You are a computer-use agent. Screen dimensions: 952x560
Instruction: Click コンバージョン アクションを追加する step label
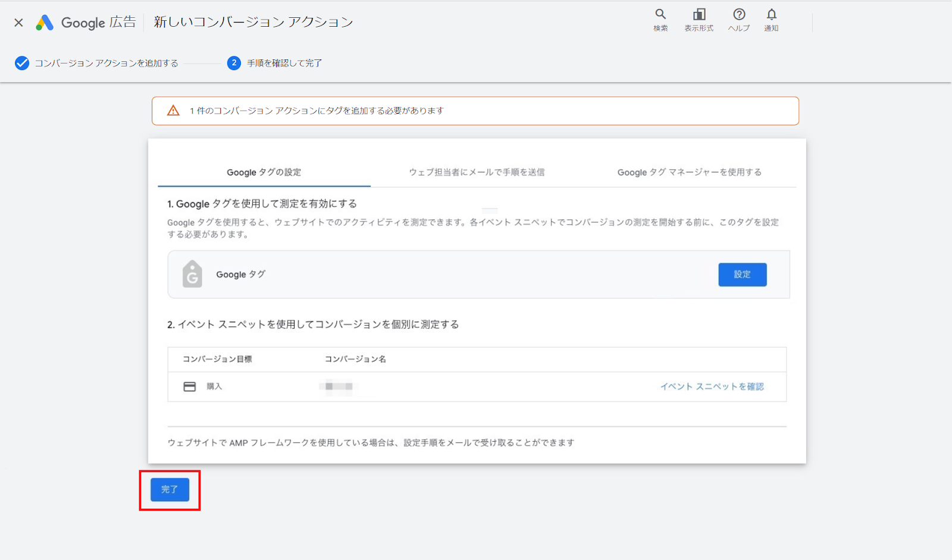click(107, 63)
